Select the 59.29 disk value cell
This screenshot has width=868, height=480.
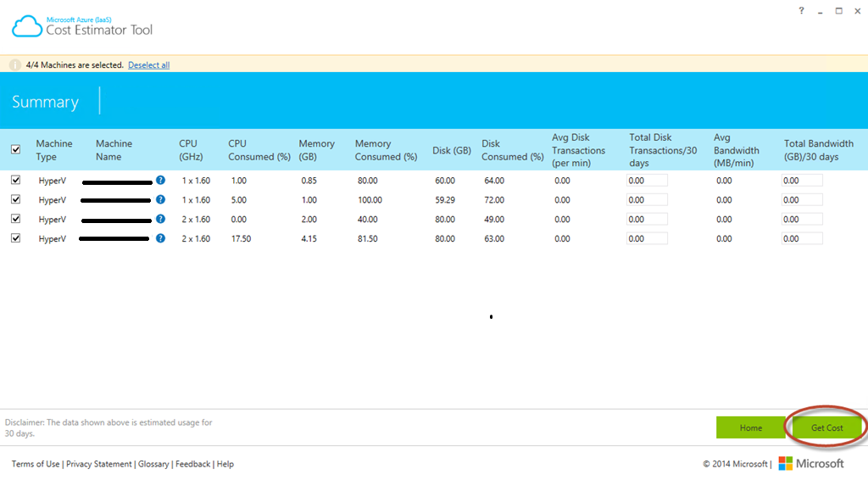pos(445,200)
